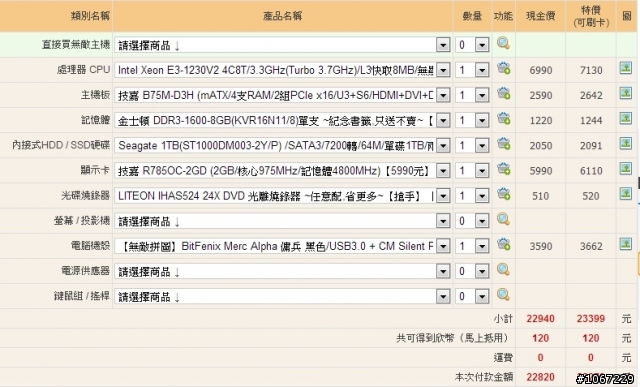Click the search icon in 直接買無敵主機 row
This screenshot has width=640, height=387.
pos(503,43)
